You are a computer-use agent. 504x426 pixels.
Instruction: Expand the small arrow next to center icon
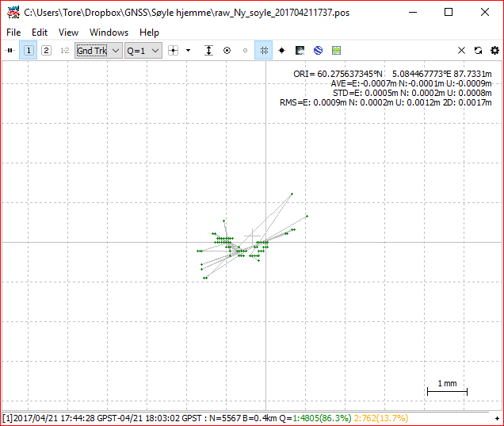(189, 51)
